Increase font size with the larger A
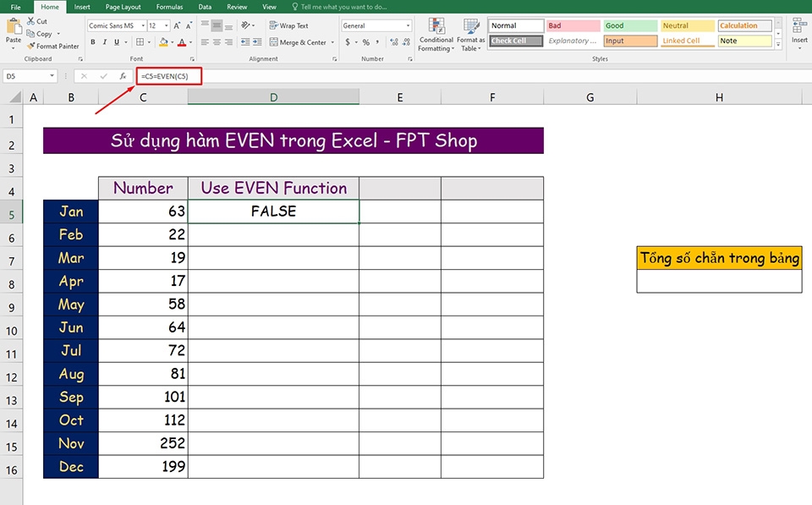 177,25
